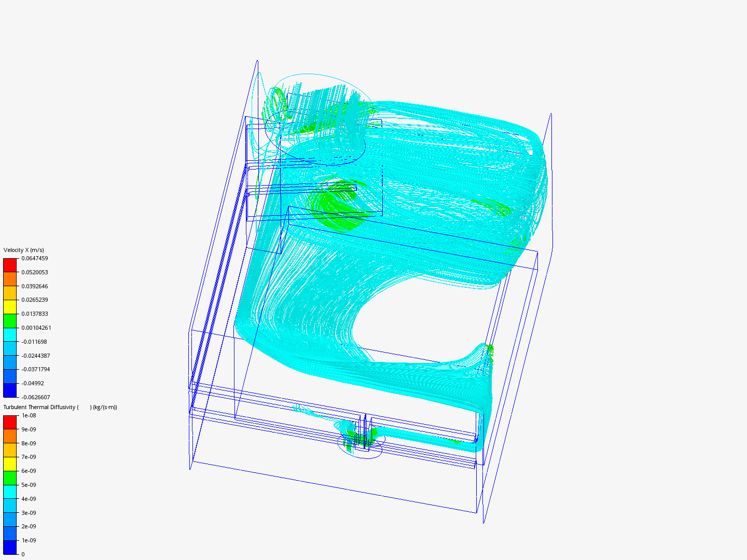The width and height of the screenshot is (747, 560).
Task: Pick Velocity swatch between -0.0371794 and -0.04992
Action: point(10,376)
